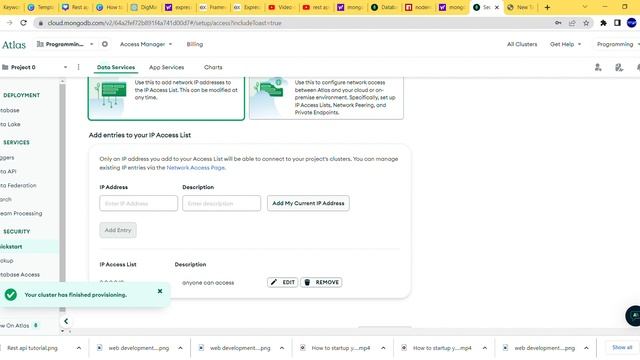Image resolution: width=640 pixels, height=360 pixels.
Task: Expand last web development png download options
Action: click(x=586, y=348)
